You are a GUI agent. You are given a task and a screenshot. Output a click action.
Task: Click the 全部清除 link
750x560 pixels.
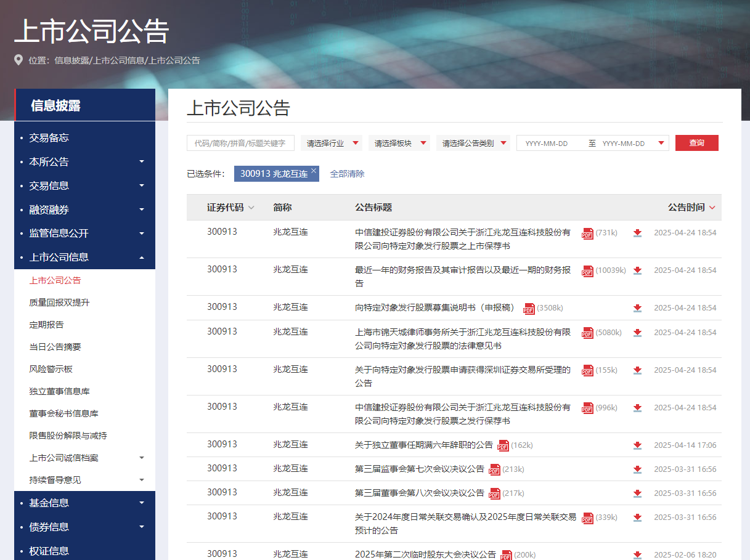pyautogui.click(x=347, y=174)
